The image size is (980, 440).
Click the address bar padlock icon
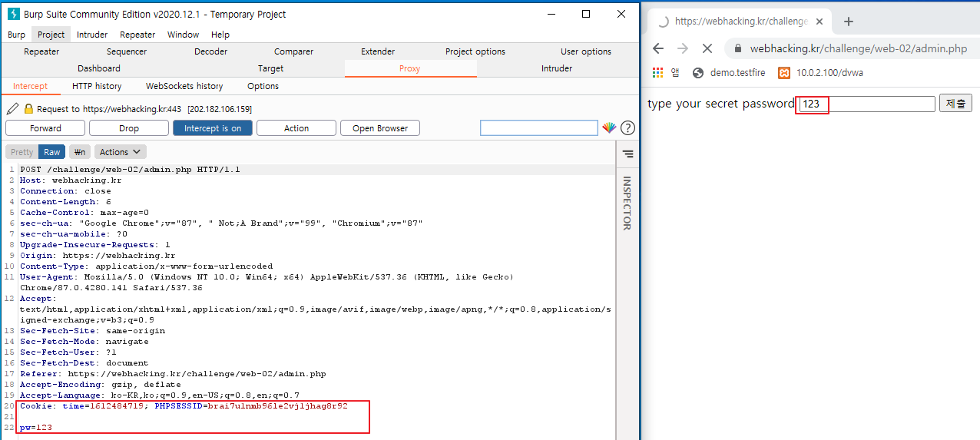(739, 48)
